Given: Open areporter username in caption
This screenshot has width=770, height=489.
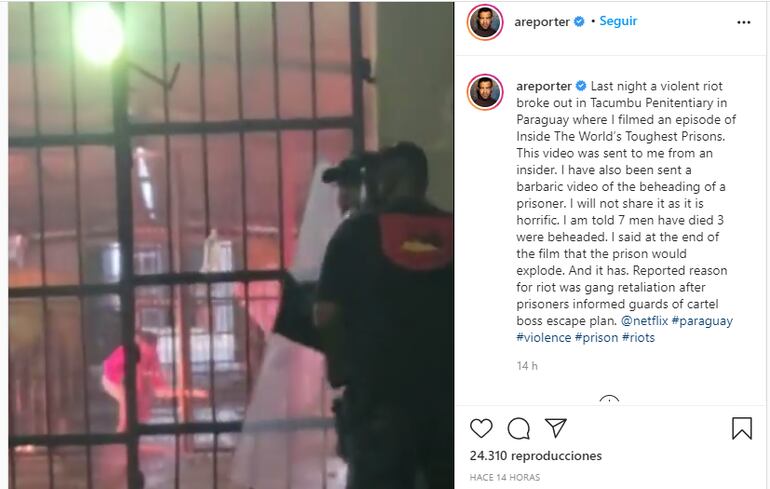Looking at the screenshot, I should click(x=544, y=86).
